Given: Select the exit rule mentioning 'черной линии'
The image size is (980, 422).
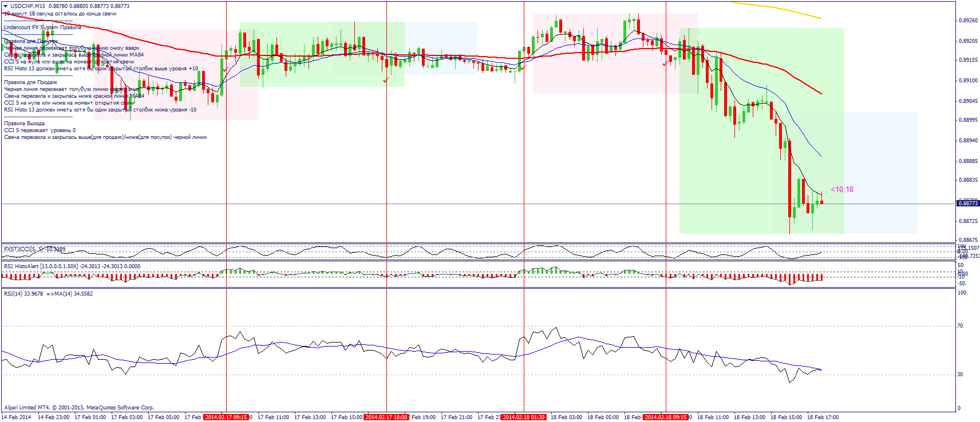Looking at the screenshot, I should tap(105, 137).
